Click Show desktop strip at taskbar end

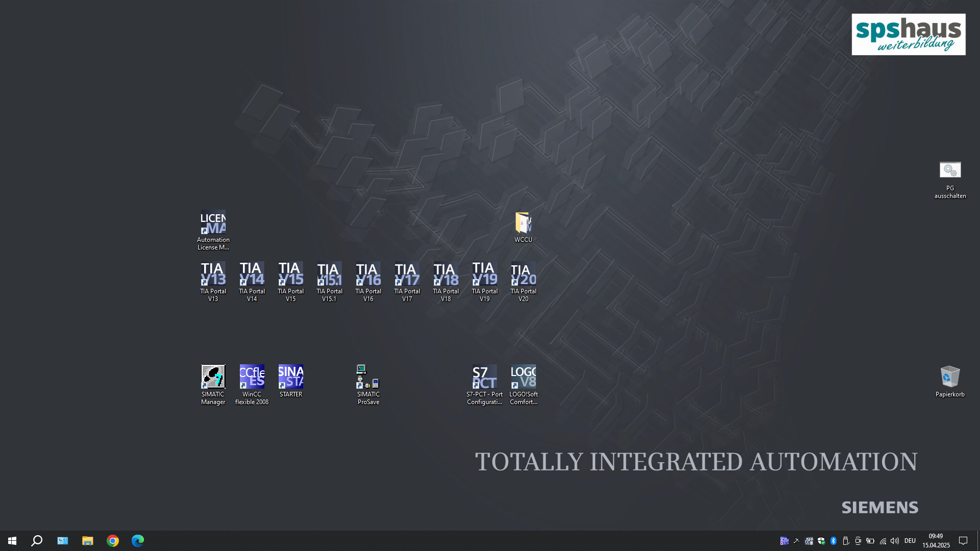(x=978, y=541)
